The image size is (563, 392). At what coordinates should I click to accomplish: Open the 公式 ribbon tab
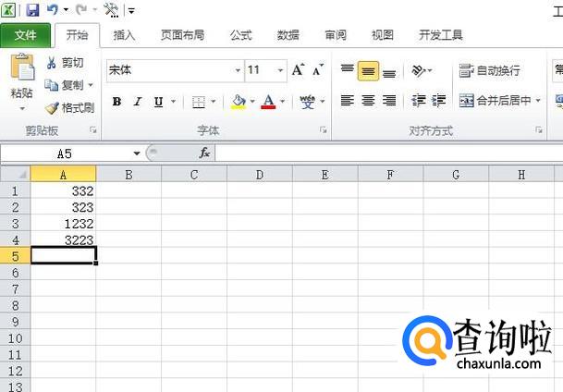[x=241, y=35]
